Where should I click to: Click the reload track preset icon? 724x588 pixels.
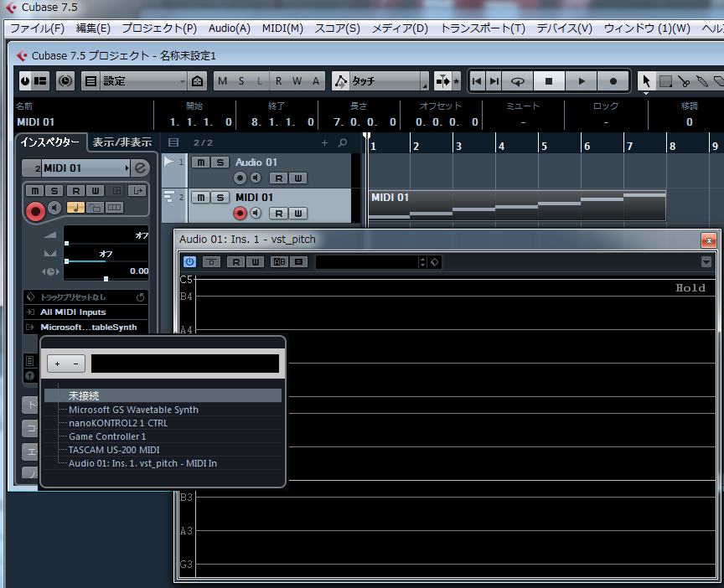pyautogui.click(x=141, y=297)
